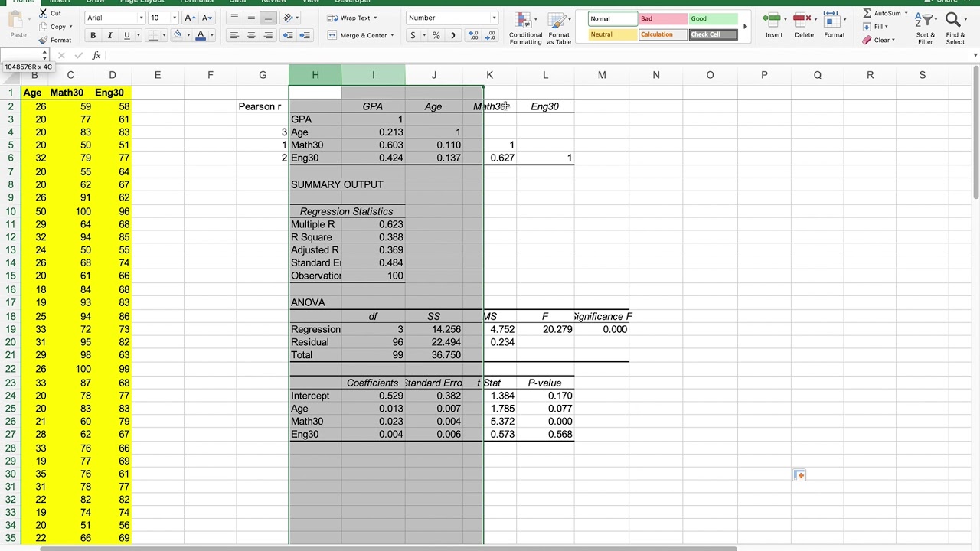The image size is (980, 551).
Task: Increase font size with the larger A icon
Action: click(x=190, y=18)
